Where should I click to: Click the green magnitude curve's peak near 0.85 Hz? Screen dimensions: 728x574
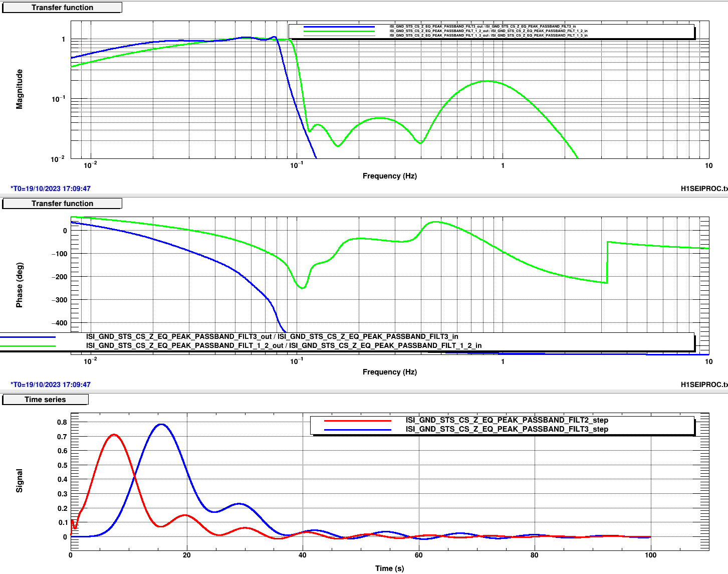point(487,81)
